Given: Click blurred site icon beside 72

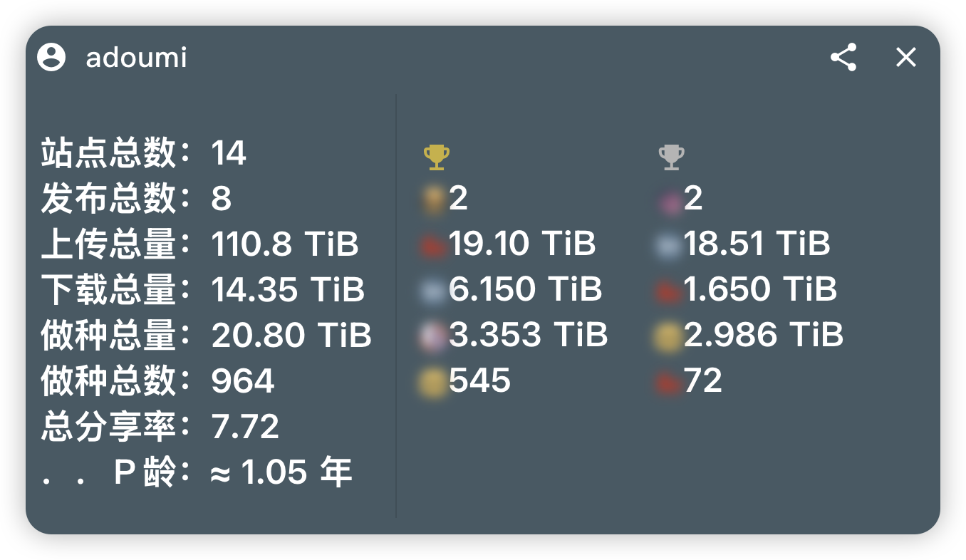Looking at the screenshot, I should pyautogui.click(x=669, y=383).
